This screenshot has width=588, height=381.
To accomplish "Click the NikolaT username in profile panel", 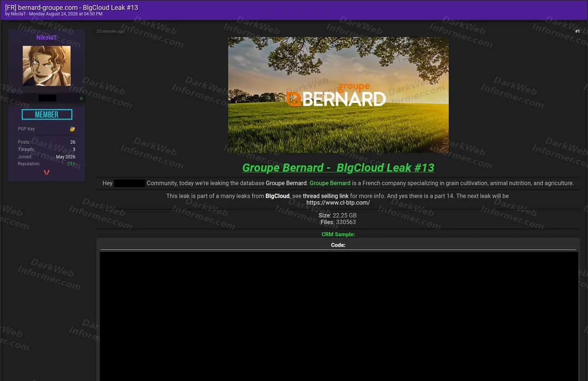I will [46, 38].
